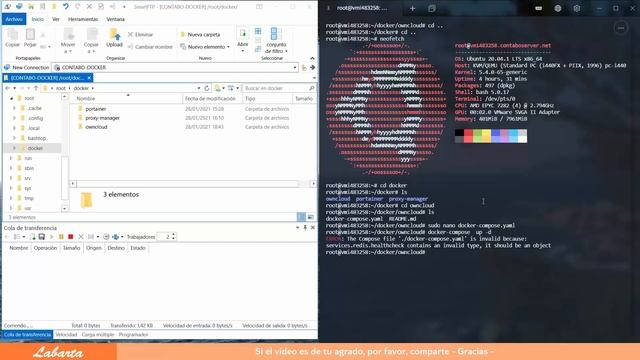The height and width of the screenshot is (360, 640).
Task: Click the save queue floppy icon
Action: (42, 237)
